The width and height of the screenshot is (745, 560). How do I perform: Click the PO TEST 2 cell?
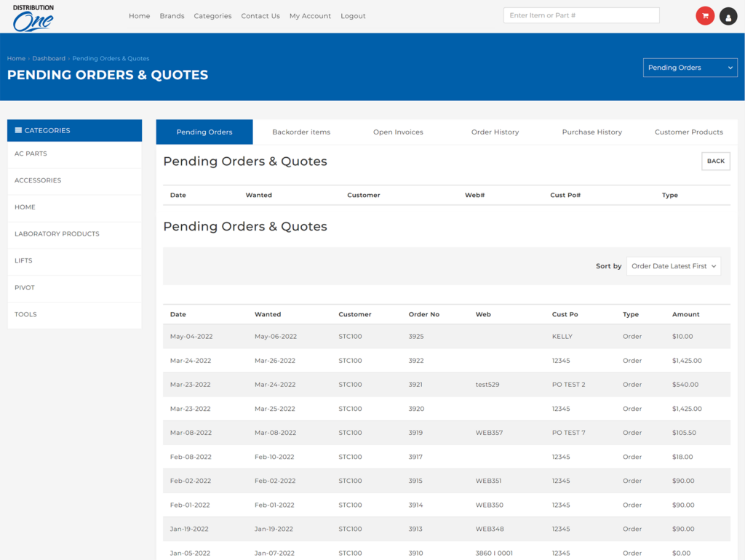click(569, 385)
